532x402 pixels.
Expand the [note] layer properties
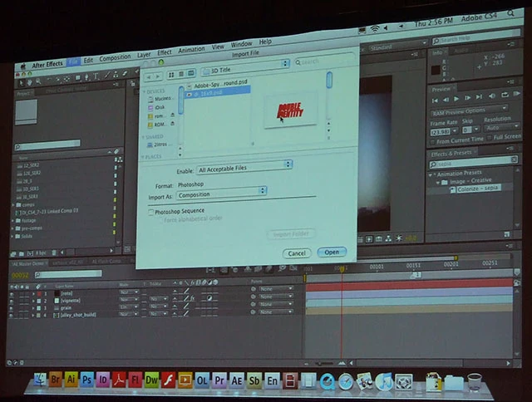[x=33, y=294]
